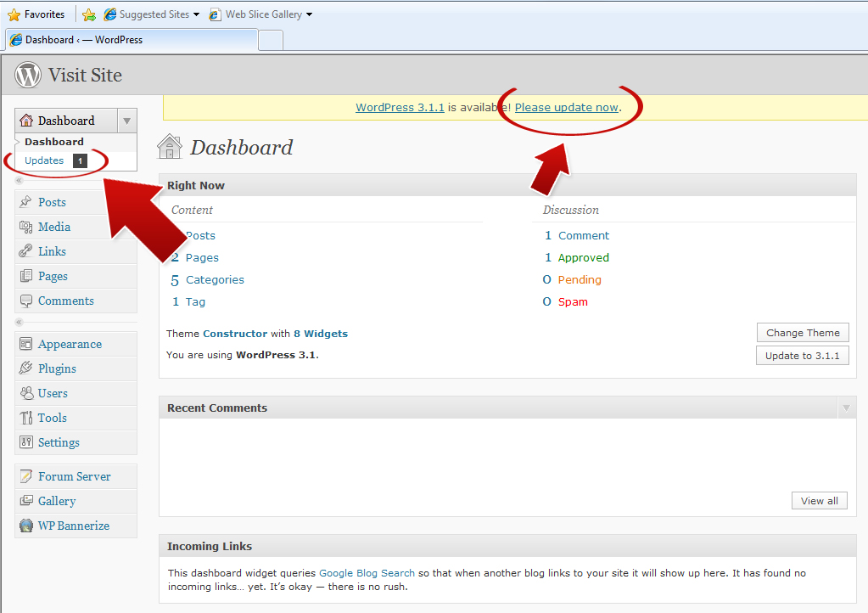Click the Gallery icon in sidebar
Screen dimensions: 868x613
[25, 501]
